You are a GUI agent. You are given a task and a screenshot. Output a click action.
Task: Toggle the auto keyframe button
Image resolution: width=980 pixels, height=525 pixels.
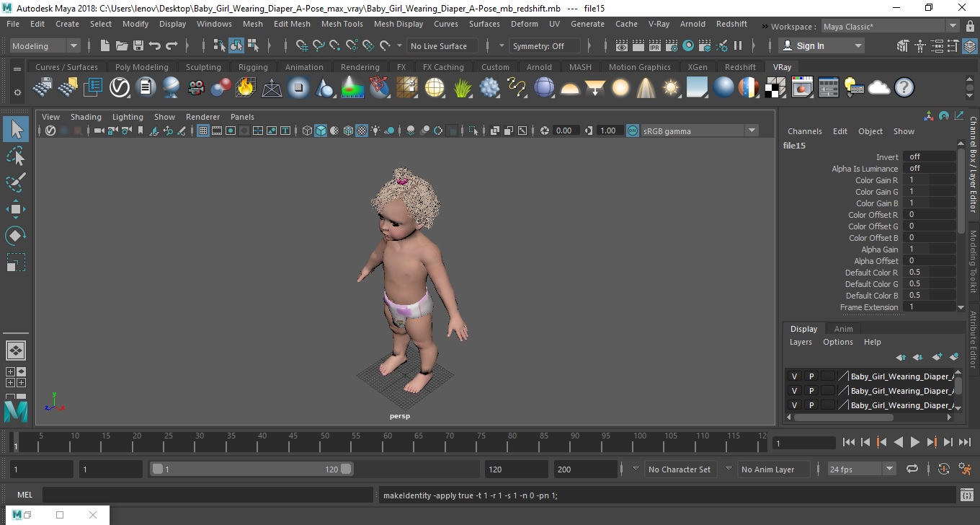pyautogui.click(x=944, y=469)
